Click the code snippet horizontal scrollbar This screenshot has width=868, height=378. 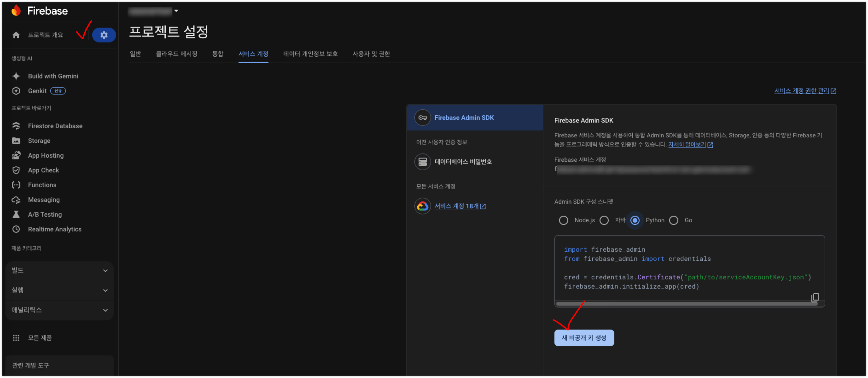[687, 304]
